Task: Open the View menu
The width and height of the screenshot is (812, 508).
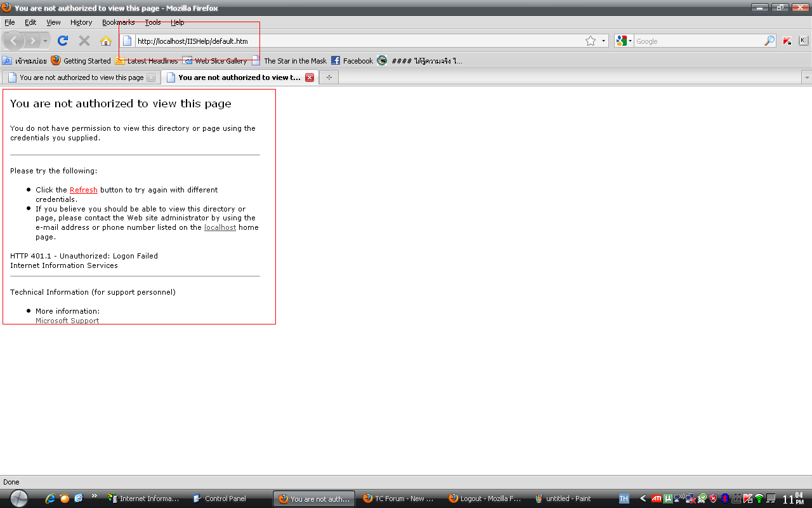Action: click(53, 22)
